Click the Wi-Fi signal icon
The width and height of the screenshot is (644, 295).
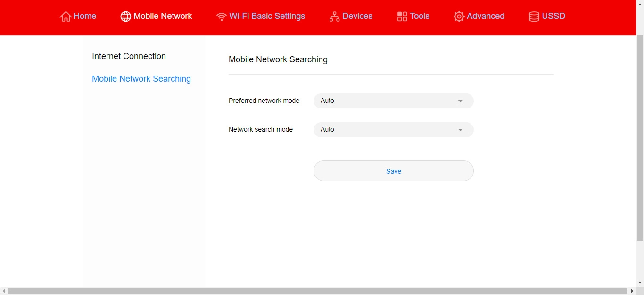click(221, 17)
